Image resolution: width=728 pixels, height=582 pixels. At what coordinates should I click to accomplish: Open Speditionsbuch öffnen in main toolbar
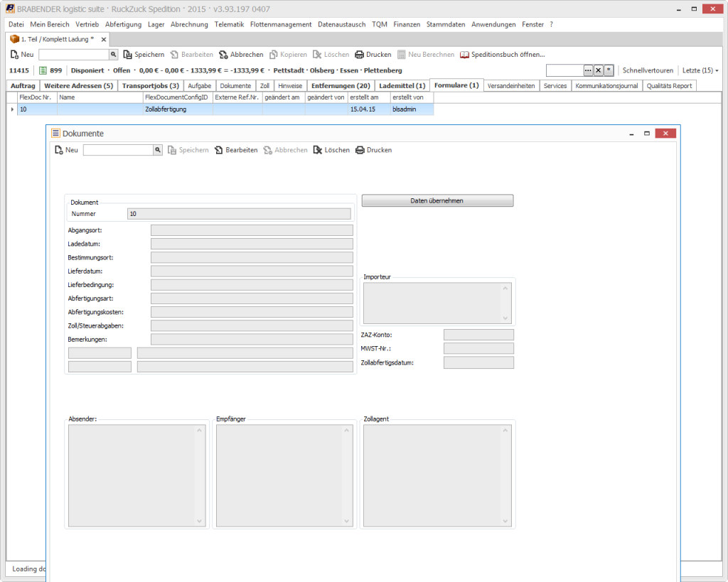pos(503,54)
